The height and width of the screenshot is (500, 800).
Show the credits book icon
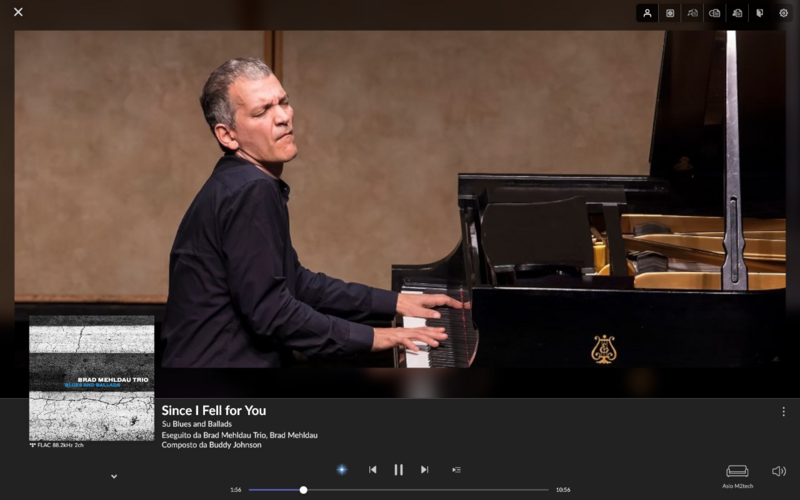point(760,13)
